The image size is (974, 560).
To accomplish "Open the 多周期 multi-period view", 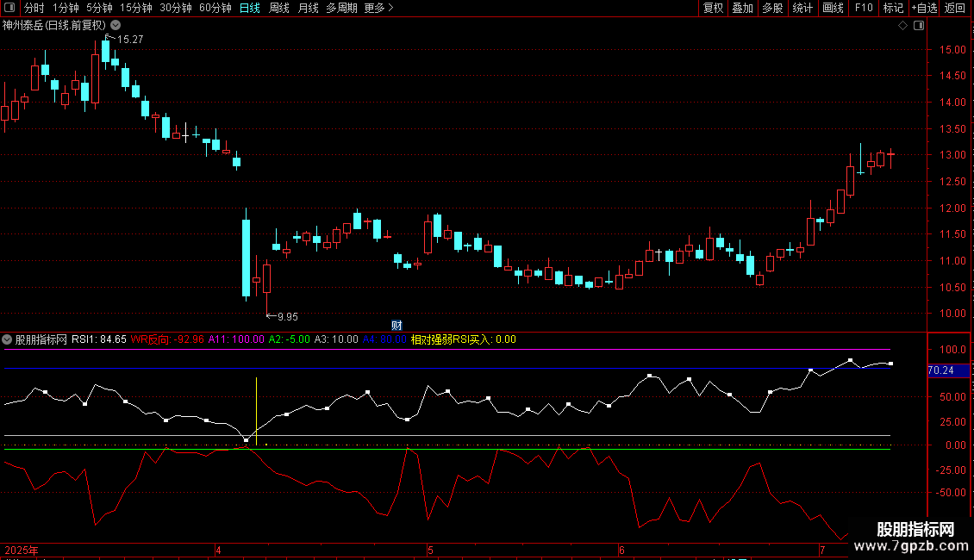I will tap(341, 8).
